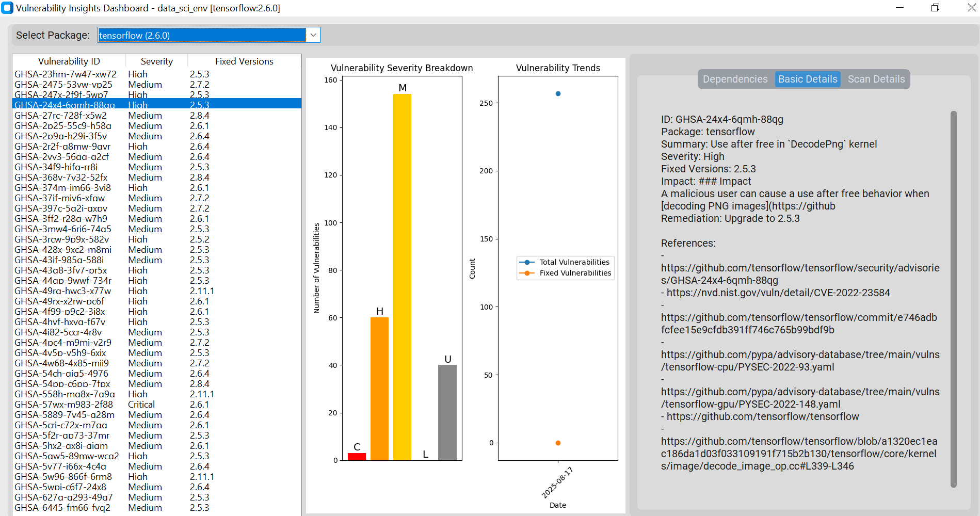This screenshot has width=980, height=516.
Task: Click the gray Unknown severity bar
Action: [x=447, y=412]
